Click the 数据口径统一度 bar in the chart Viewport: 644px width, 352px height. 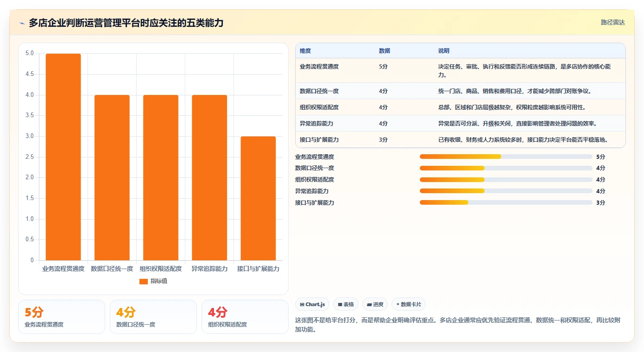coord(112,177)
